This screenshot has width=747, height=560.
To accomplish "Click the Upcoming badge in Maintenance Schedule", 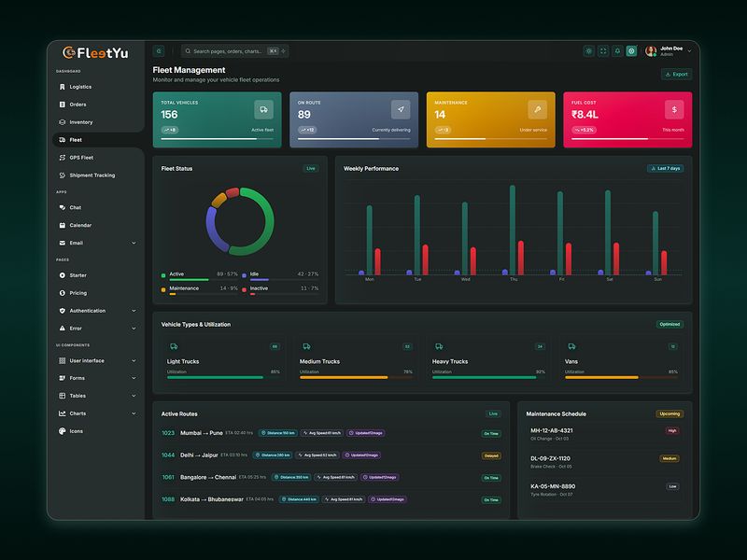I will 669,413.
